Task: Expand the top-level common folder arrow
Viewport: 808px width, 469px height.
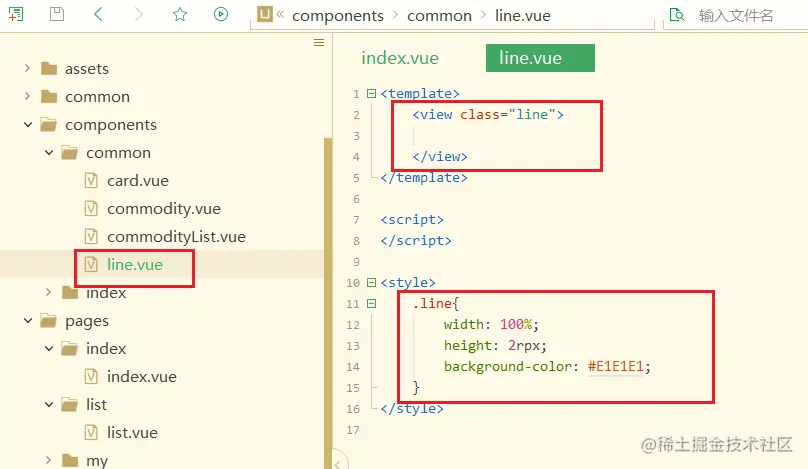Action: pyautogui.click(x=27, y=96)
